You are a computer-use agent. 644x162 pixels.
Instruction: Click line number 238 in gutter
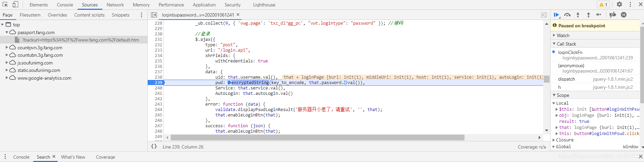coord(159,77)
